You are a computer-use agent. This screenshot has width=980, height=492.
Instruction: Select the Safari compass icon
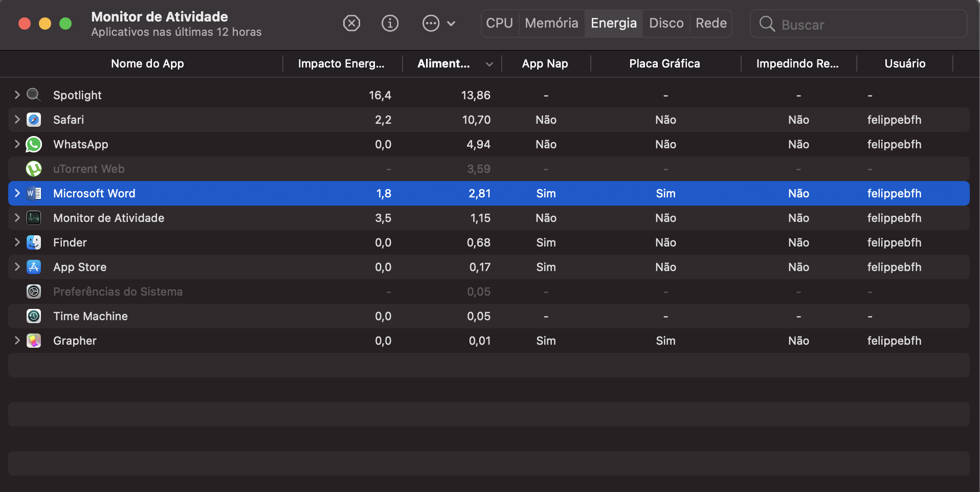click(34, 120)
